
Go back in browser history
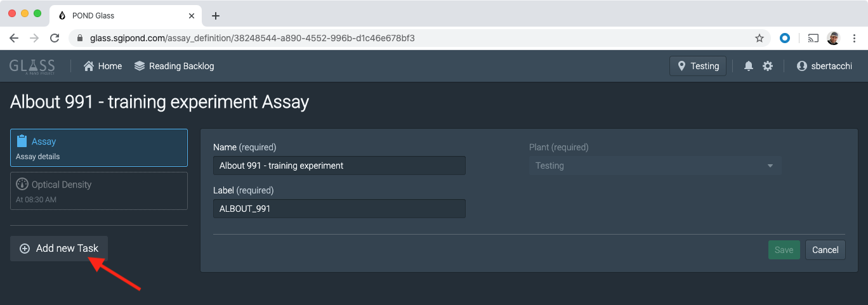click(x=14, y=38)
